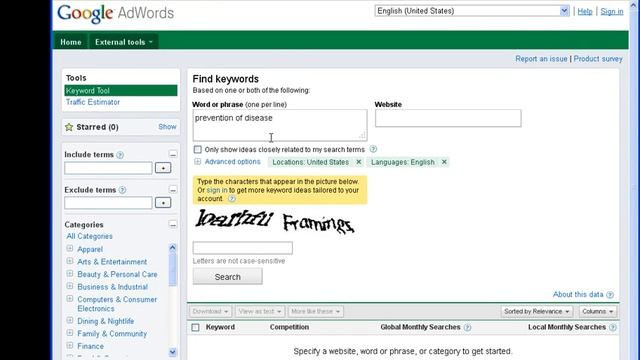Remove the Languages: English filter
640x360 pixels.
[x=444, y=162]
